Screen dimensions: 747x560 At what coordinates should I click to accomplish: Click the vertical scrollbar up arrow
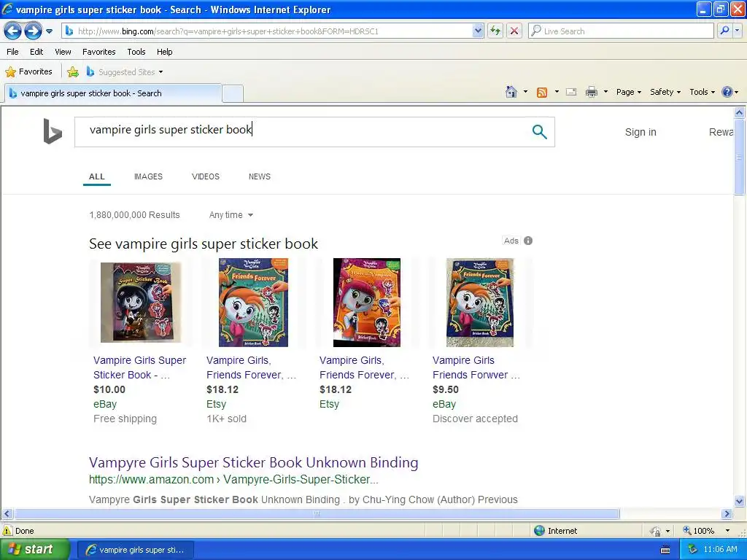[x=740, y=113]
